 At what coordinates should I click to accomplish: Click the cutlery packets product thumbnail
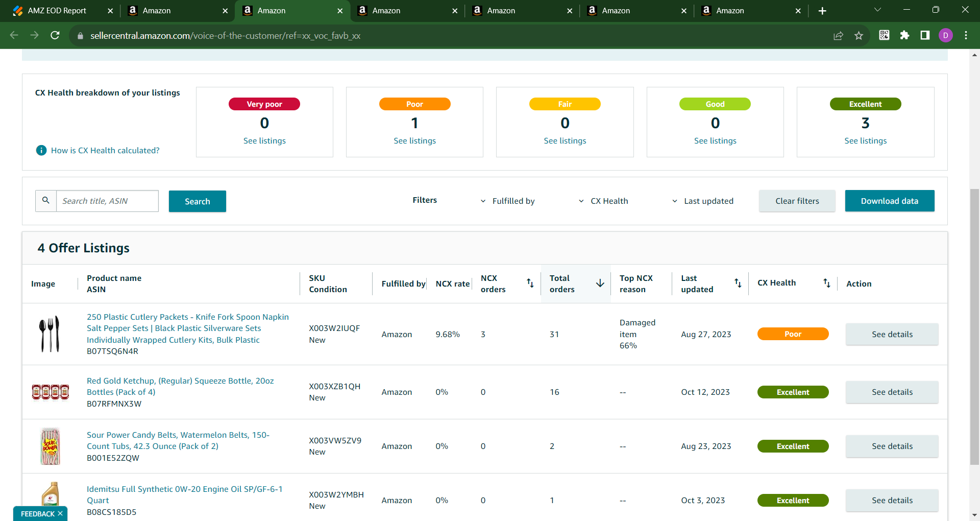coord(50,334)
